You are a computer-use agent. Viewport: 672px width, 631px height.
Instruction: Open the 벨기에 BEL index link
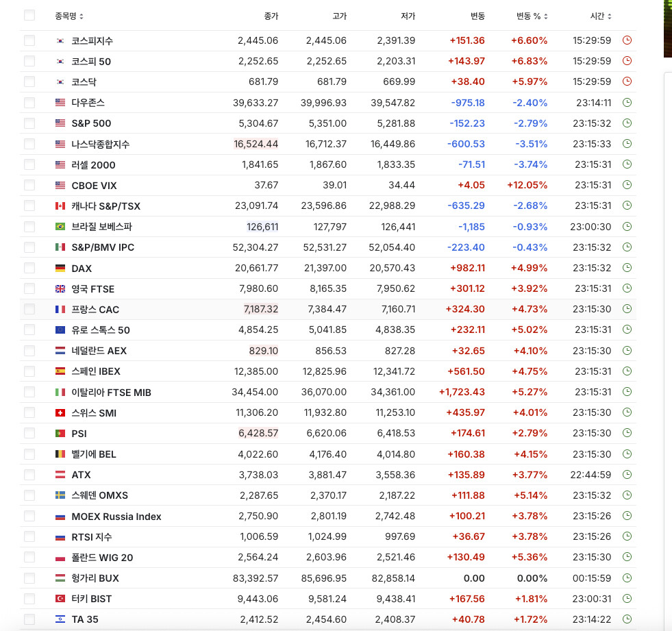94,454
